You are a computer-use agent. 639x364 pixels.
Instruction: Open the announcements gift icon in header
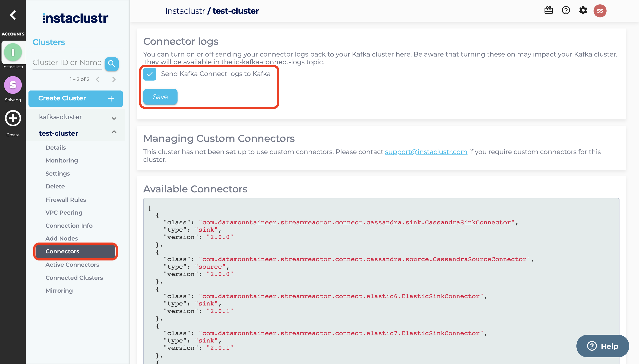click(548, 10)
